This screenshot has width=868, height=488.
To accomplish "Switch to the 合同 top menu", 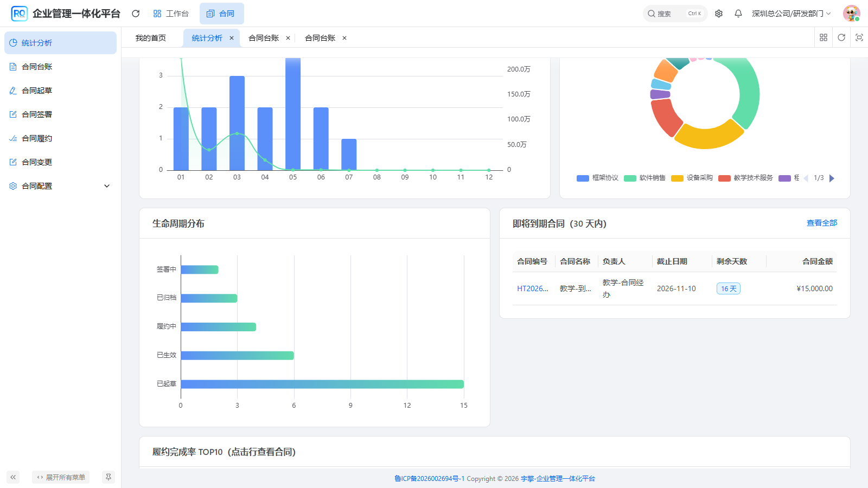I will 221,14.
